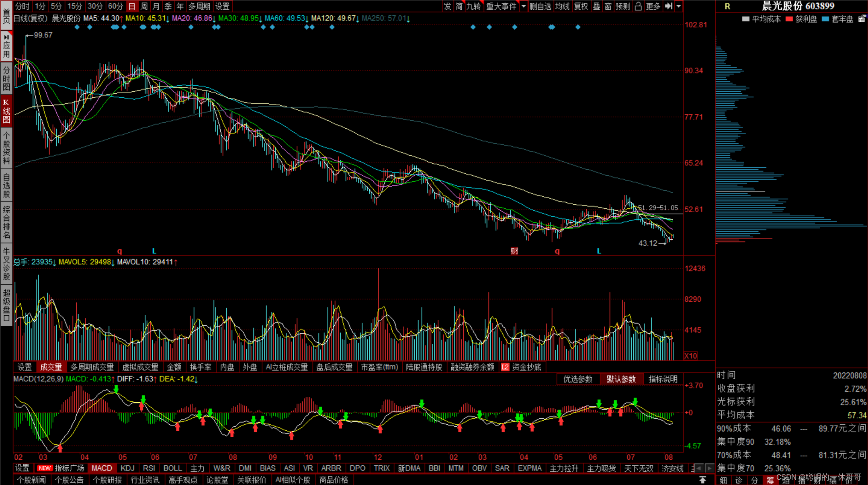Image resolution: width=868 pixels, height=485 pixels.
Task: Expand the 重大事件 dropdown arrow
Action: click(523, 6)
